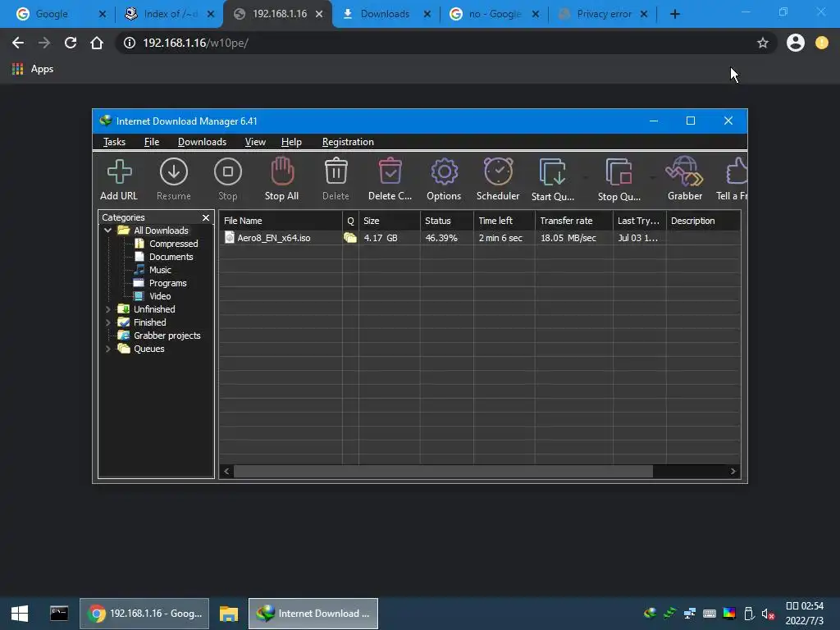Open the Scheduler clock icon
Screen dimensions: 840x630
498,171
